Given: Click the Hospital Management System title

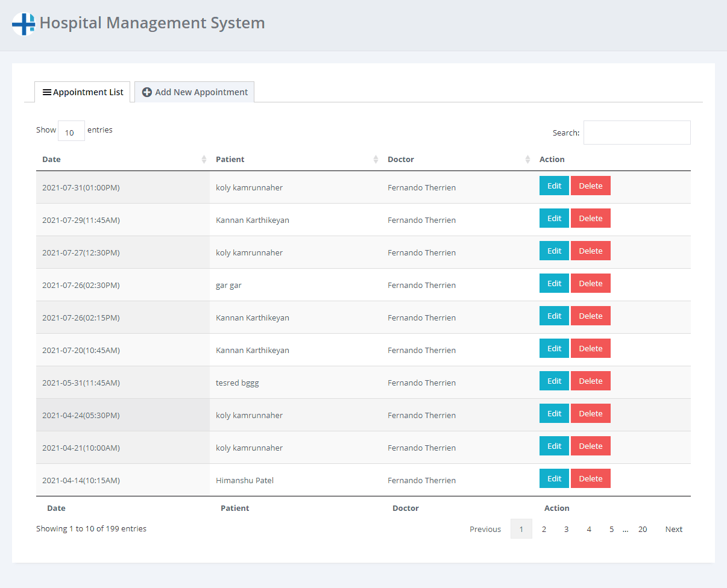Looking at the screenshot, I should click(x=152, y=23).
